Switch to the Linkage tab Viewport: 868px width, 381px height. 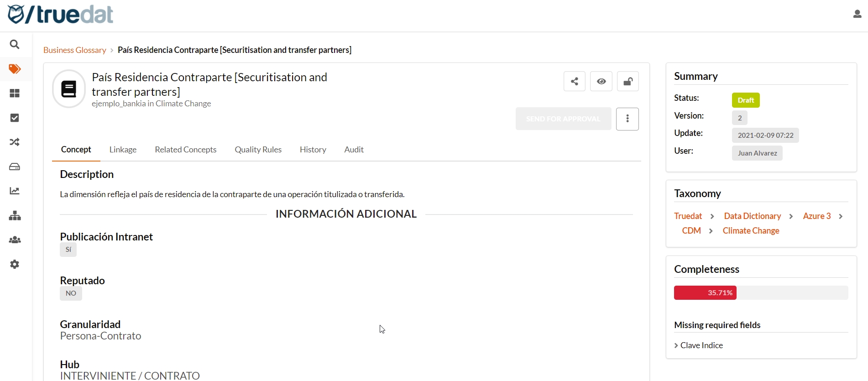[123, 150]
